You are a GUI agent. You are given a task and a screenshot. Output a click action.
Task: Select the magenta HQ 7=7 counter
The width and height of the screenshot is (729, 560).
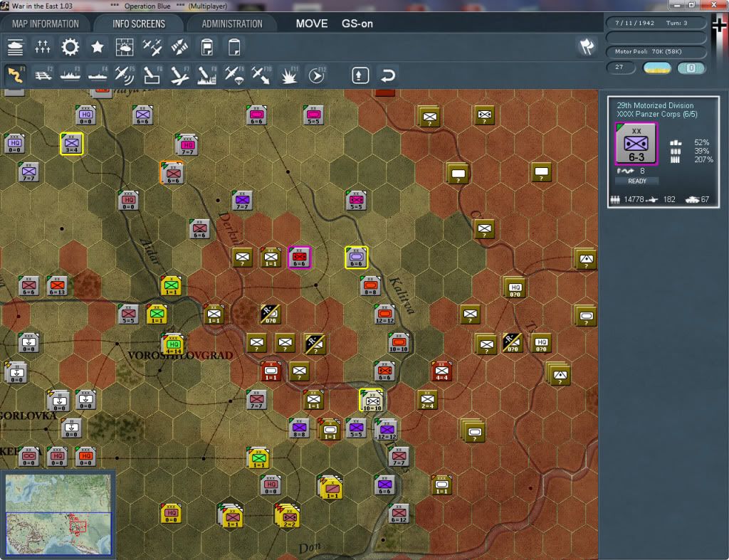coord(187,145)
